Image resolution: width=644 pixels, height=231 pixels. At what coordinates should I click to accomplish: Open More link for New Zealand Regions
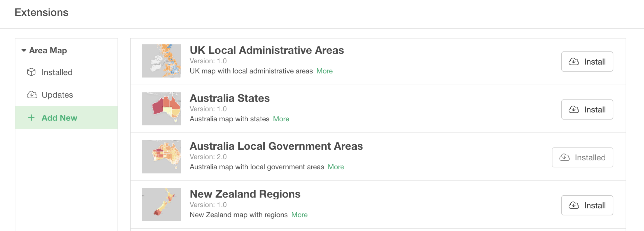300,215
